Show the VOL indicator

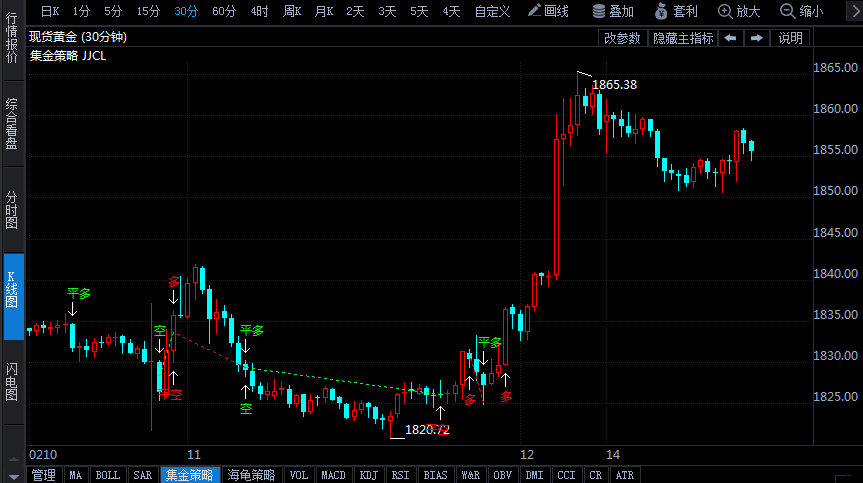tap(299, 475)
